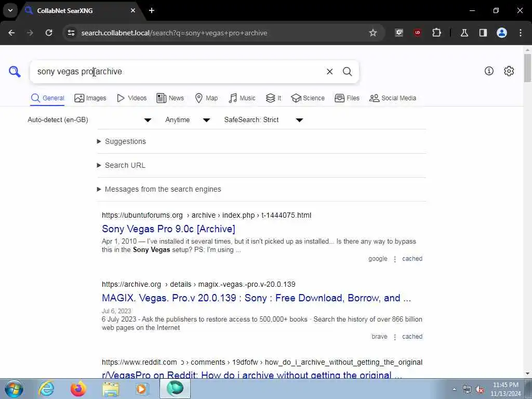Close the CollabNet SearXNG tab
The width and height of the screenshot is (532, 399).
coord(133,10)
